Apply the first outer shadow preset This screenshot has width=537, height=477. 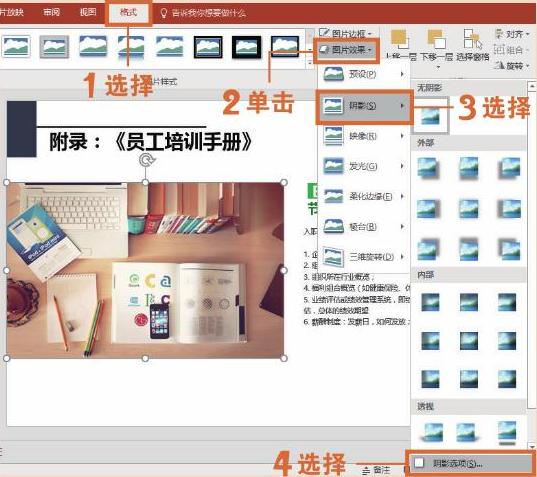click(427, 168)
